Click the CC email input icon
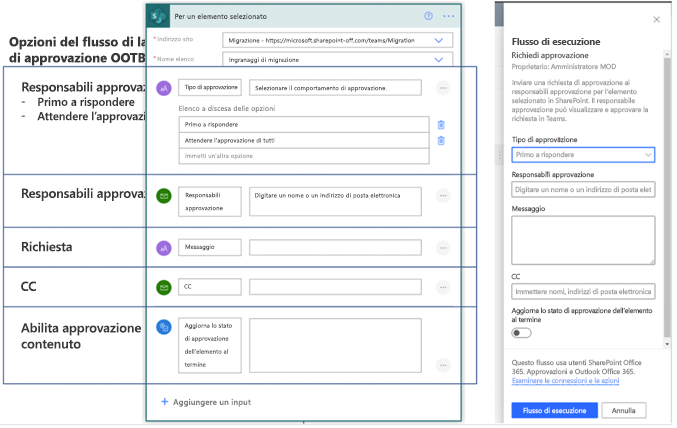 pos(165,289)
